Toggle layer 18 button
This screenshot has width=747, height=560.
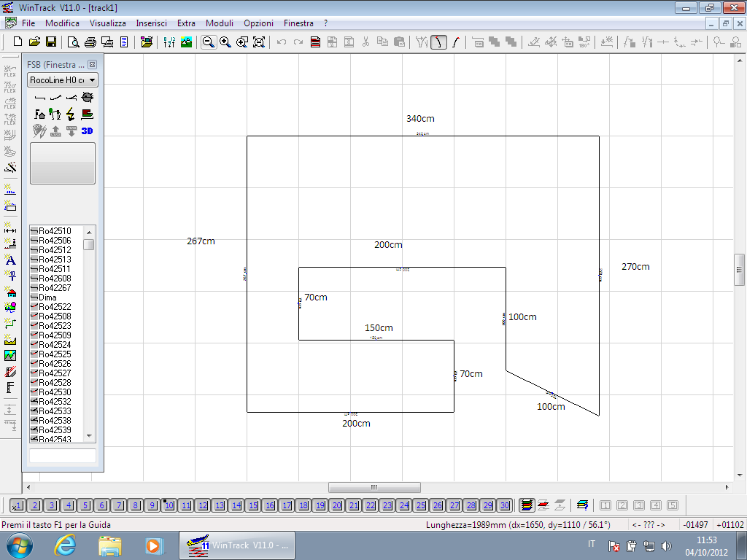303,505
